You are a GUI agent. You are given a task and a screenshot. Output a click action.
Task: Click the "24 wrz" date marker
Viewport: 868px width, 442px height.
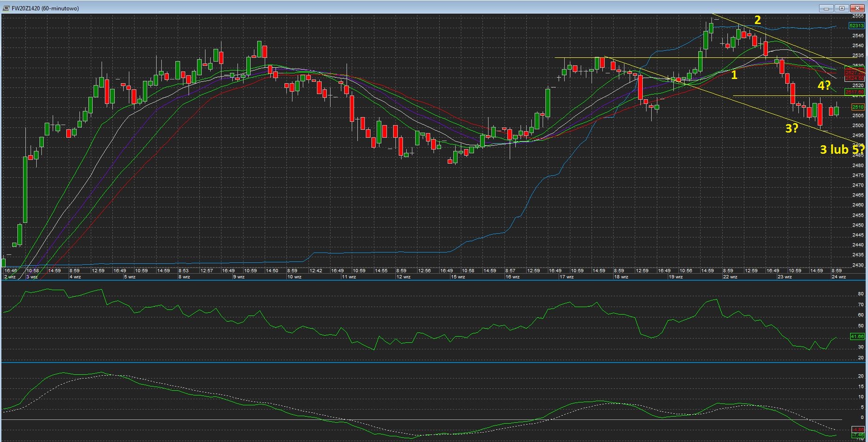point(838,277)
